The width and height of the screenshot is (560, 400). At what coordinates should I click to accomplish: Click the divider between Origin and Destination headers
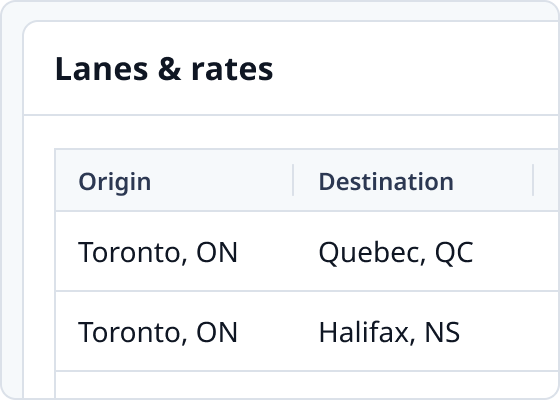tap(293, 180)
